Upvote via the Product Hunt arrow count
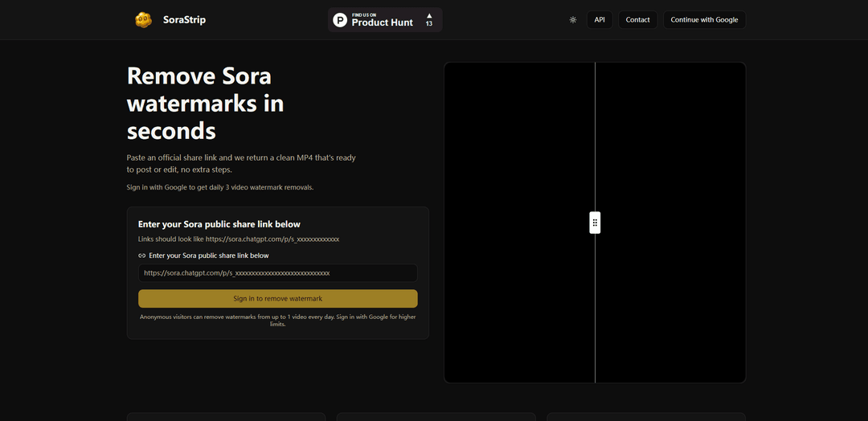 pos(428,19)
